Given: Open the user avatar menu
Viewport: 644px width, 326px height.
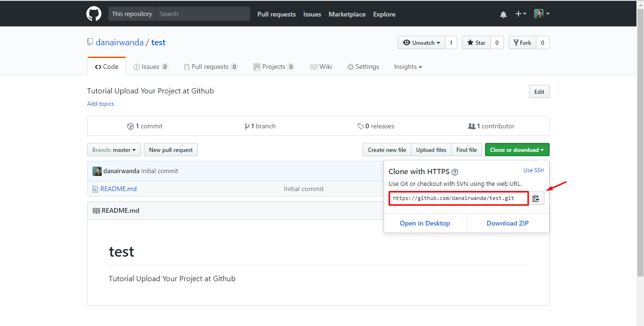Looking at the screenshot, I should point(542,14).
